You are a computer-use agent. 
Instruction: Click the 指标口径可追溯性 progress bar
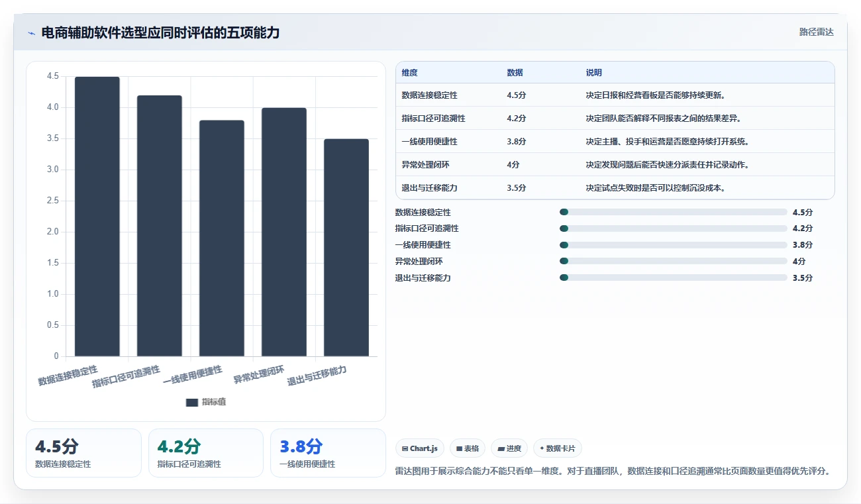point(674,228)
